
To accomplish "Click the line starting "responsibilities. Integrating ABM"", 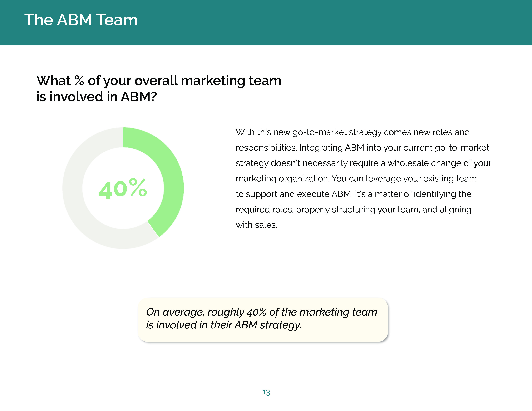I will click(362, 148).
